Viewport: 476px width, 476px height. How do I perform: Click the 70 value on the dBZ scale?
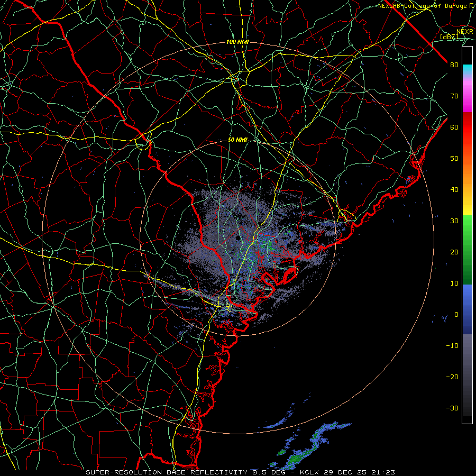pyautogui.click(x=454, y=96)
